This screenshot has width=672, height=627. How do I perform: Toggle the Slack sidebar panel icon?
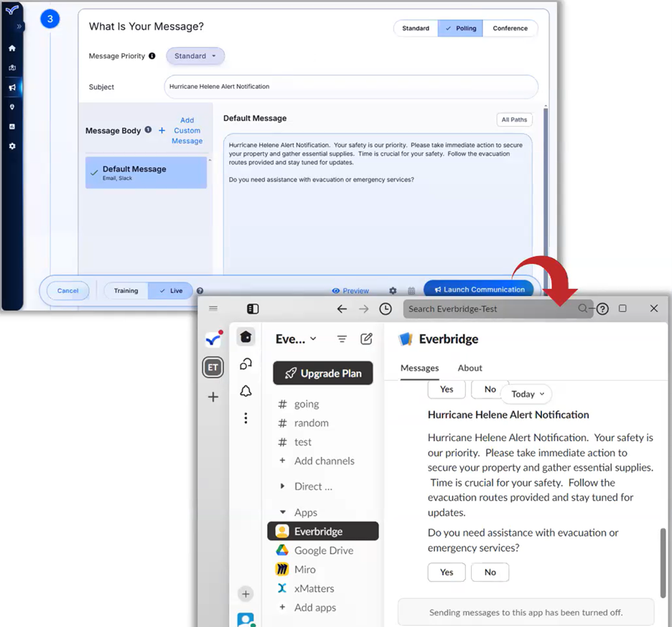coord(253,308)
